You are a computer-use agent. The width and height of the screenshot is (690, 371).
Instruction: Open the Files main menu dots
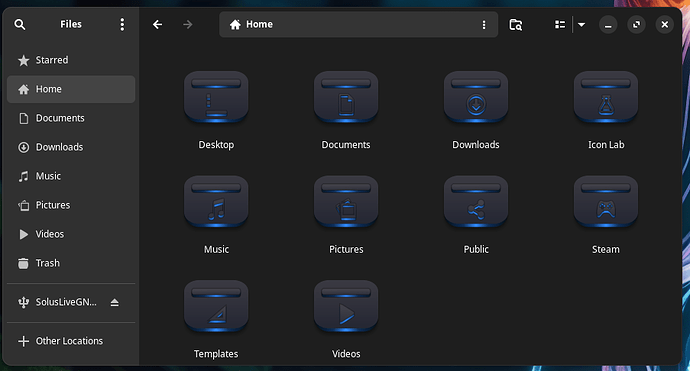[x=122, y=25]
